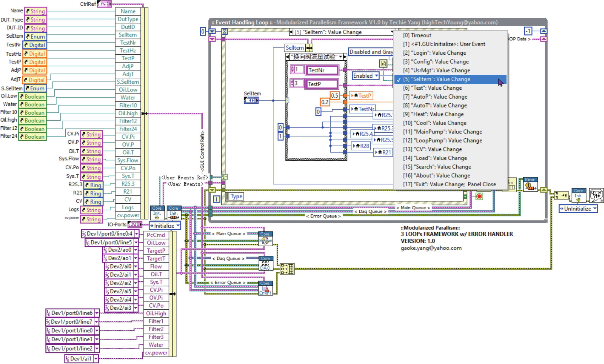Select the event timeout hourglass terminal

224,32
